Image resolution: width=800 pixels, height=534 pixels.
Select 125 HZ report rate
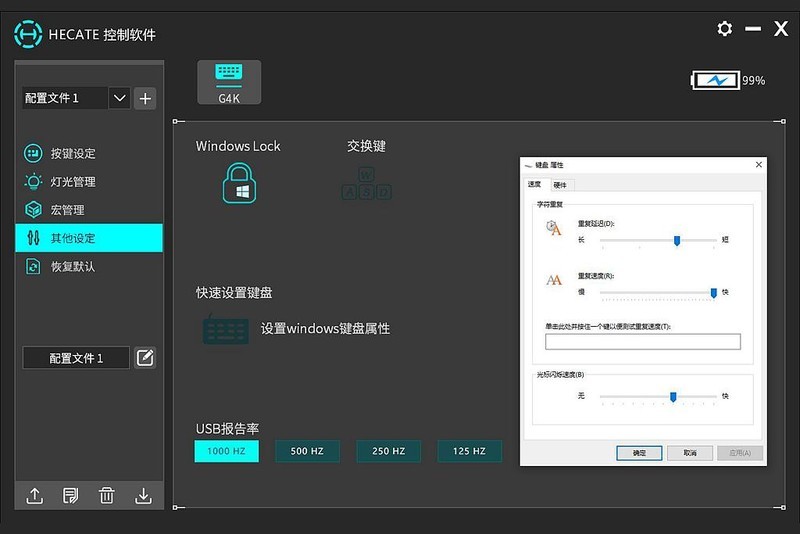point(469,451)
